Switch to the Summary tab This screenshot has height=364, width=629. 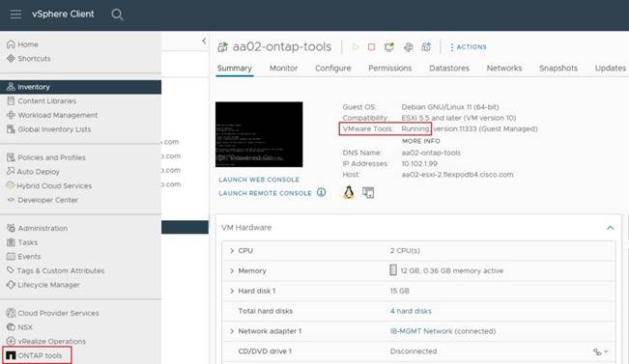235,69
